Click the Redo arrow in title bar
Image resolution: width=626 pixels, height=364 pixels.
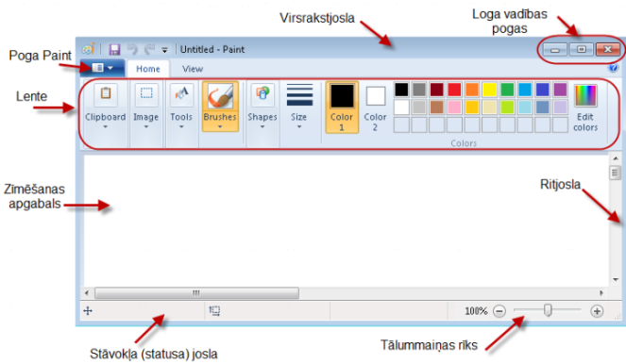pyautogui.click(x=150, y=49)
